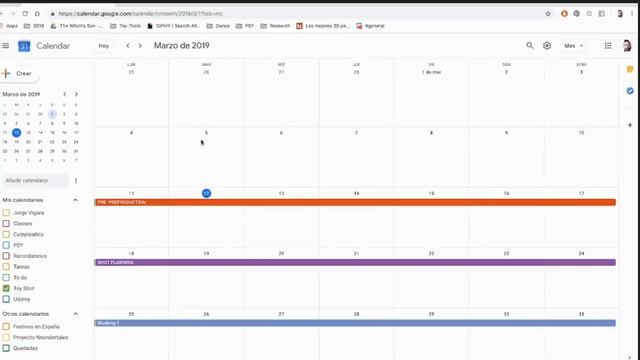Toggle Udemy calendar checkbox
Viewport: 640px width, 360px height.
pyautogui.click(x=6, y=299)
